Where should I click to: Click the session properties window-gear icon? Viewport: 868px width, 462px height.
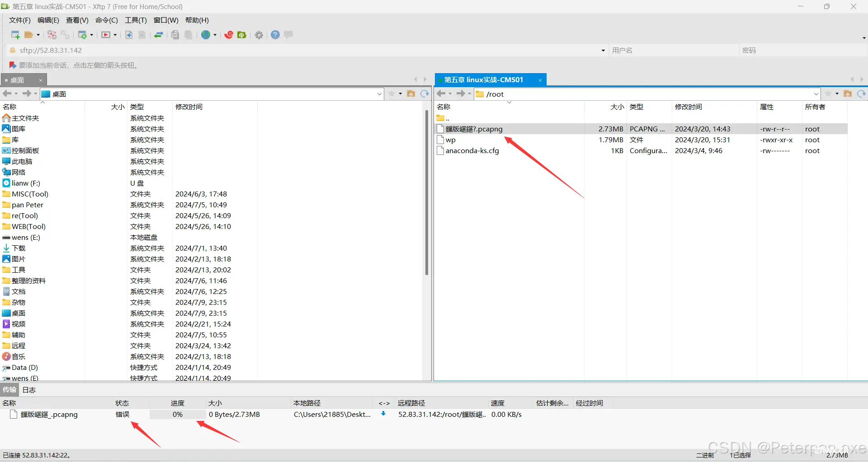(x=82, y=35)
